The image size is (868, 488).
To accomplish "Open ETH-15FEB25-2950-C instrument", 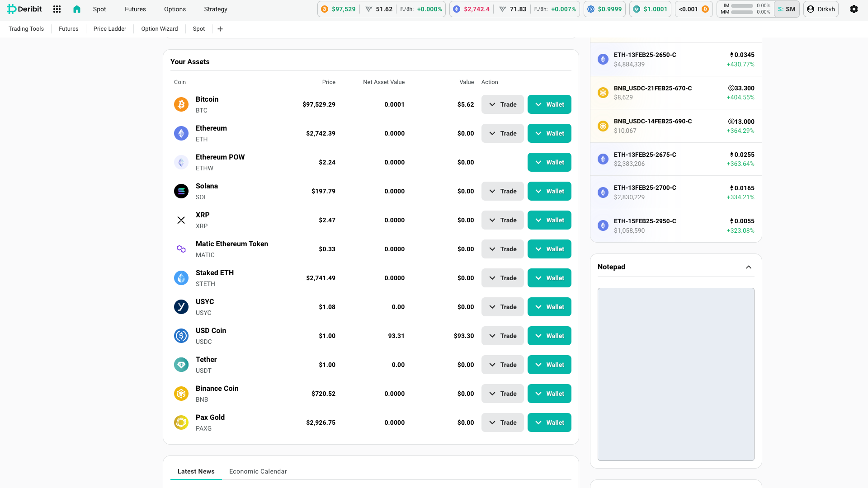I will tap(676, 225).
